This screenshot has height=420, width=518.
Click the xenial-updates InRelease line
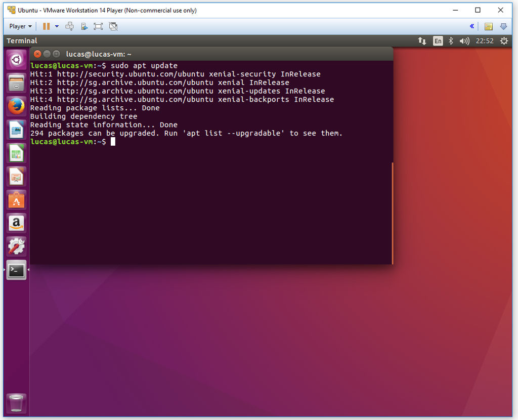pyautogui.click(x=178, y=91)
